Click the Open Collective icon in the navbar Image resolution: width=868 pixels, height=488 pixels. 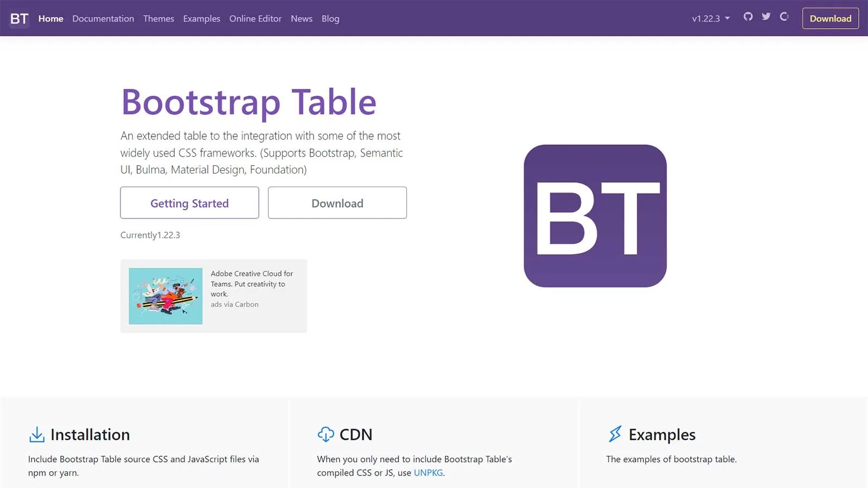(x=784, y=17)
